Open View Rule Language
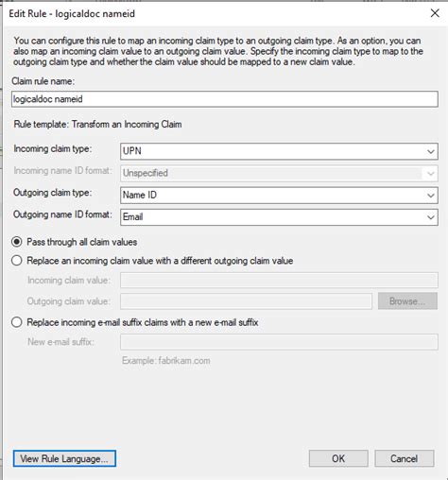Viewport: 448px width, 480px height. pyautogui.click(x=64, y=458)
